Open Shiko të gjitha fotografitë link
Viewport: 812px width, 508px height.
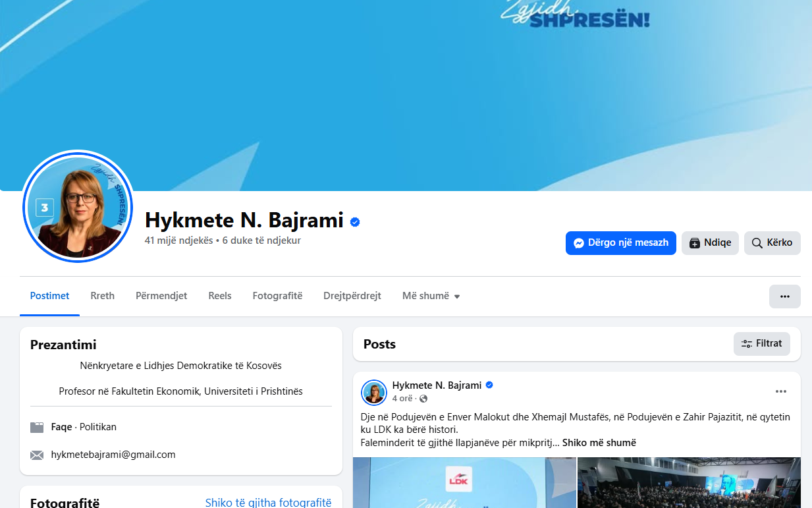coord(268,503)
